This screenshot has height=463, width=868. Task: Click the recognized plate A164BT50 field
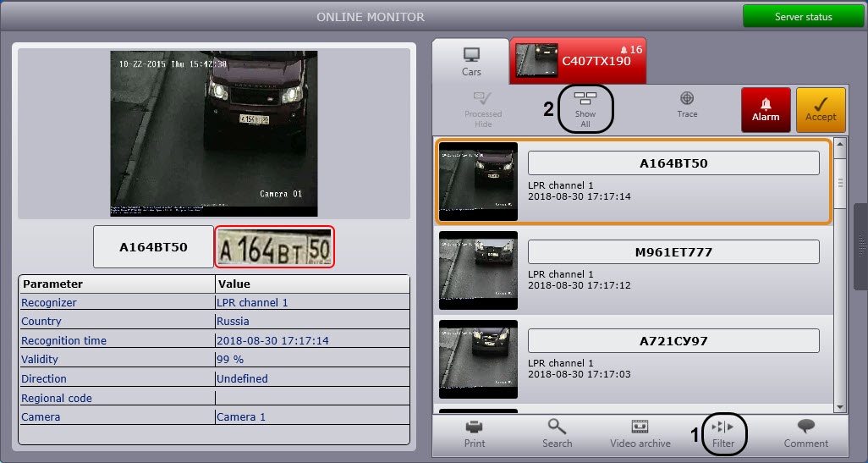(153, 247)
